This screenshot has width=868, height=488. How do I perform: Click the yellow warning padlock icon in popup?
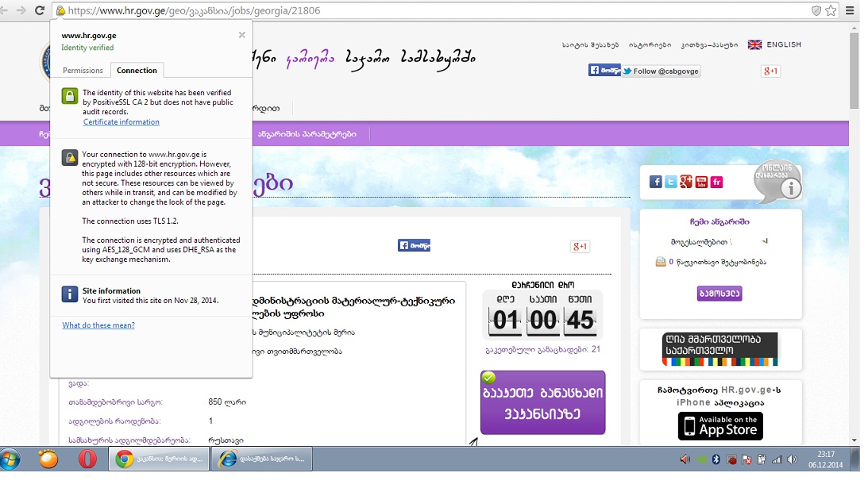[x=70, y=158]
